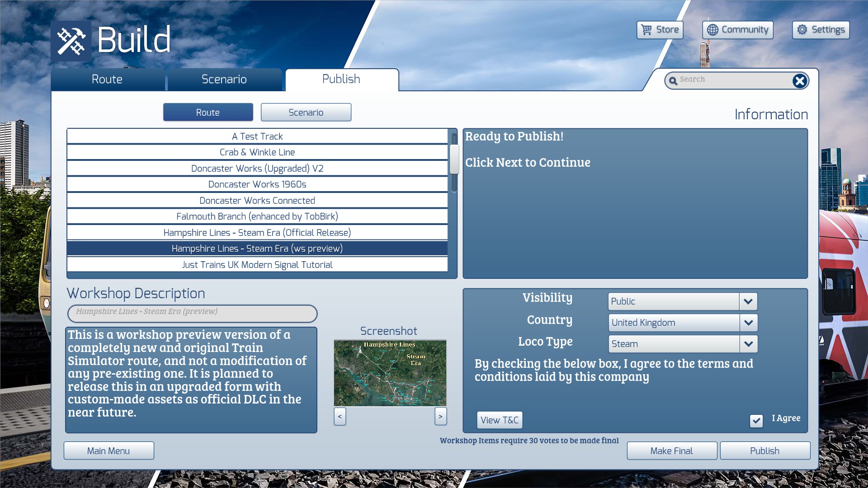Switch to the Scenario tab
The image size is (868, 488).
pos(224,80)
